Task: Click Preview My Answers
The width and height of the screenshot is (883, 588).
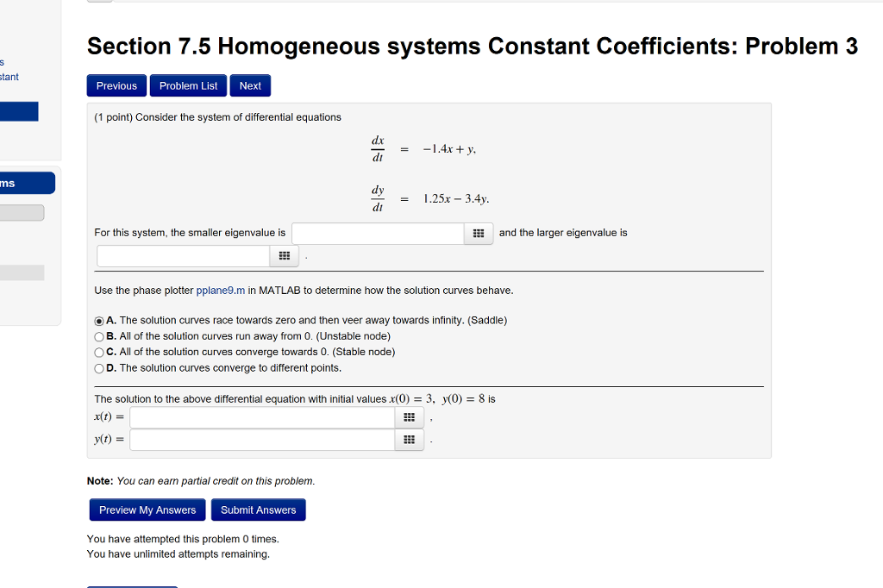Action: point(147,510)
